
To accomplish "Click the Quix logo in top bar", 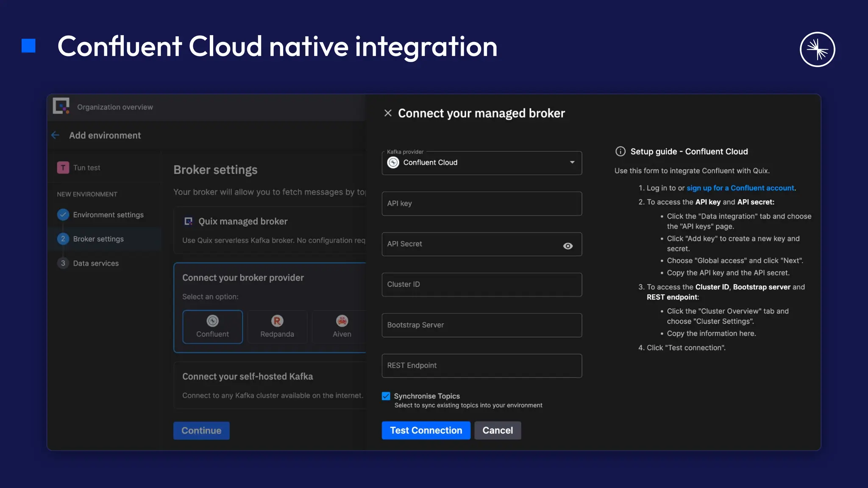I will point(61,106).
